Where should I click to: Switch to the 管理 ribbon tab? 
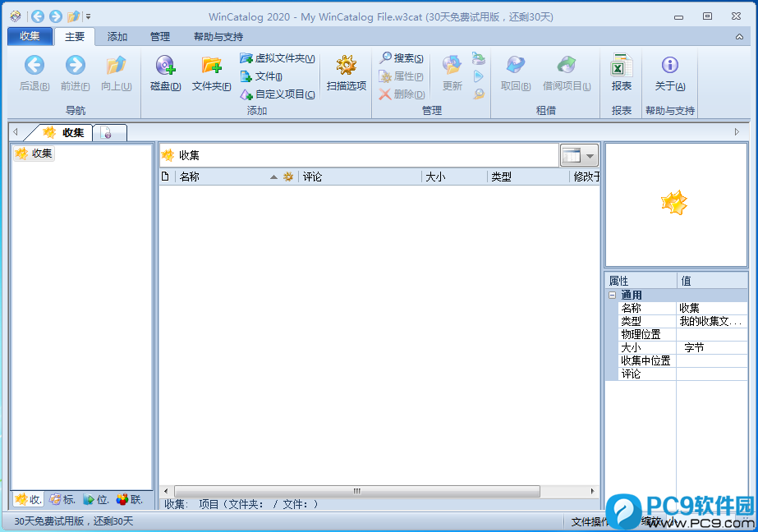pyautogui.click(x=160, y=37)
